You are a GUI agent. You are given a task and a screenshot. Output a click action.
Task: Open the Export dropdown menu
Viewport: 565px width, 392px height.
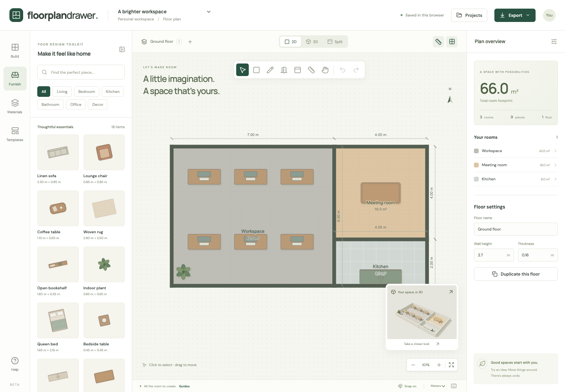[x=515, y=15]
